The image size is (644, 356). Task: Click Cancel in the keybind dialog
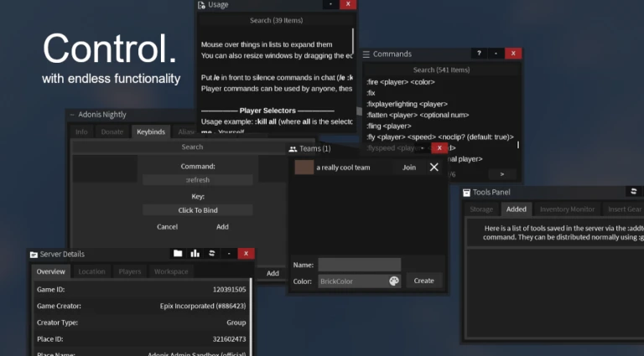[167, 227]
